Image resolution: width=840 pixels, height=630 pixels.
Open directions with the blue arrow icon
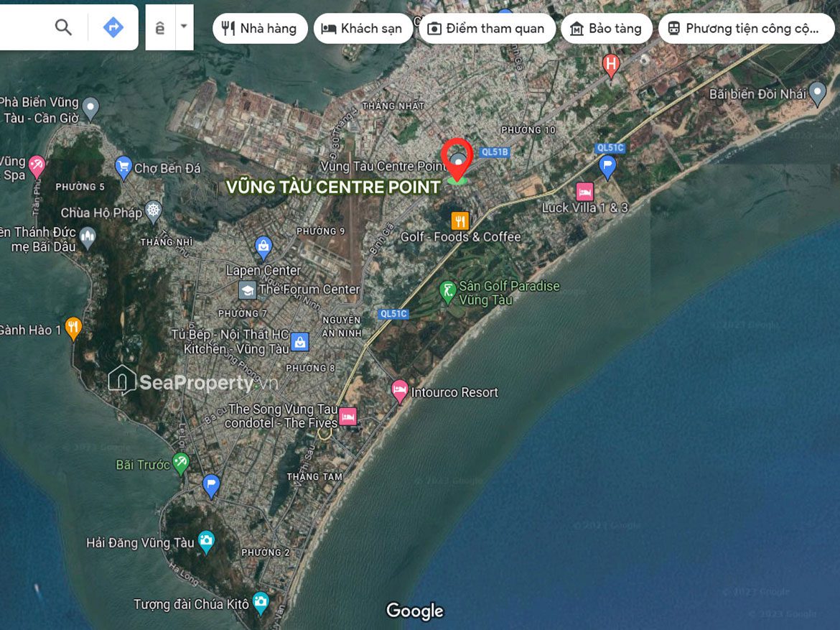tap(113, 27)
